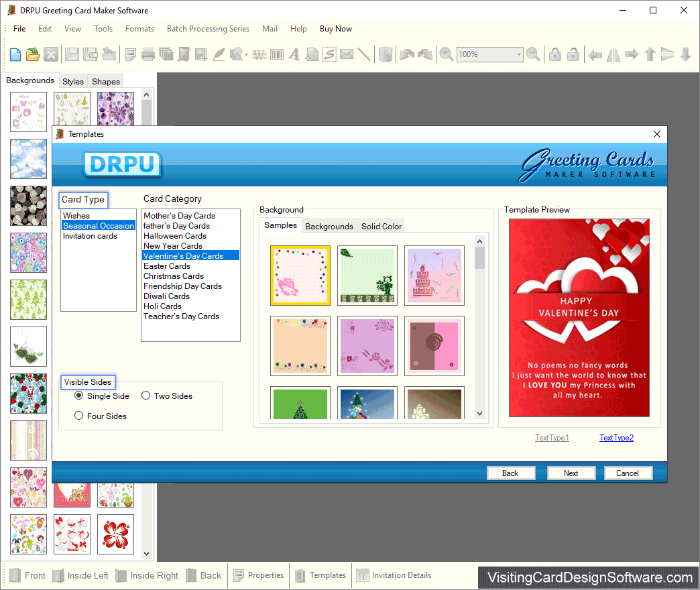Click the open padlock Unlock icon
Viewport: 700px width, 590px height.
pos(573,54)
